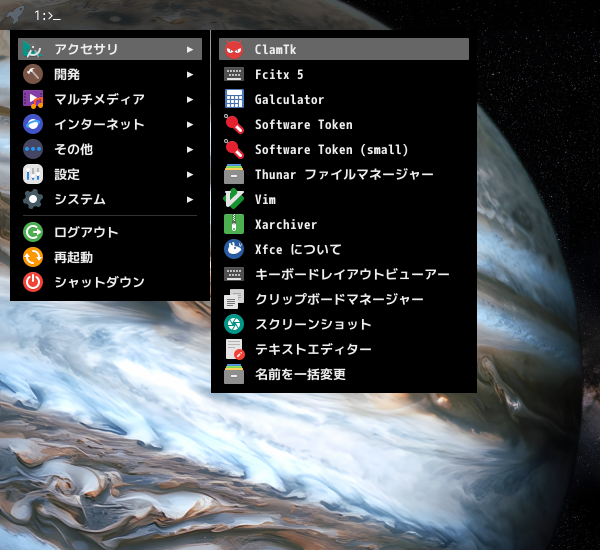The width and height of the screenshot is (600, 550).
Task: Click the ClamTk red devil icon
Action: [234, 49]
